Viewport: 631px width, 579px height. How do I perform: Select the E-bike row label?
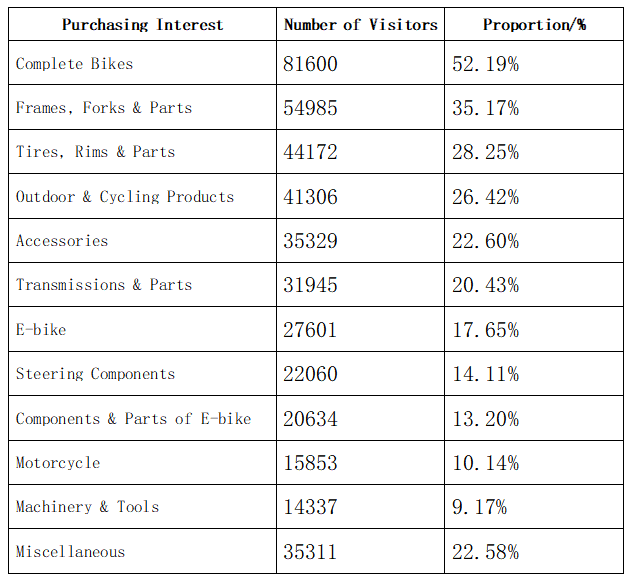pos(41,329)
